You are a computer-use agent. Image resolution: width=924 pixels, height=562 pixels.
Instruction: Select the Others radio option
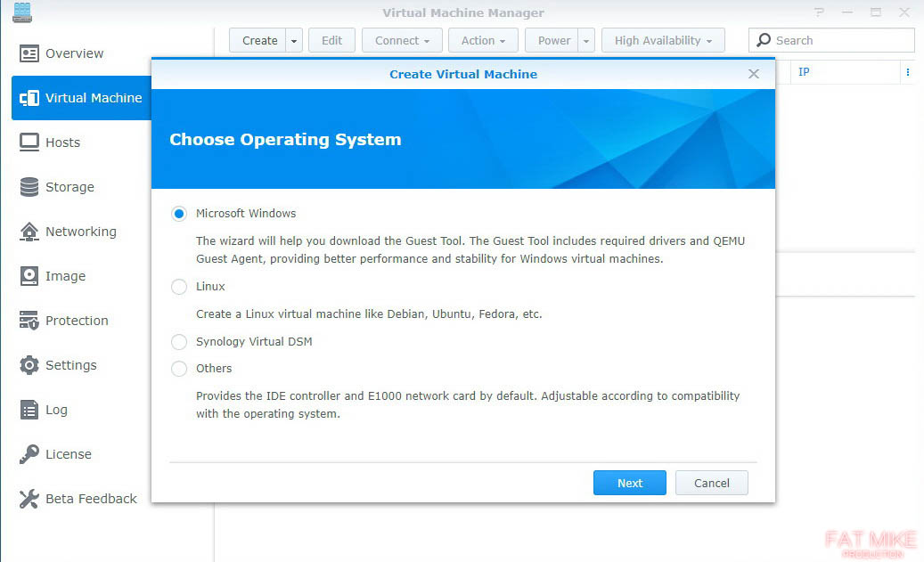click(179, 368)
